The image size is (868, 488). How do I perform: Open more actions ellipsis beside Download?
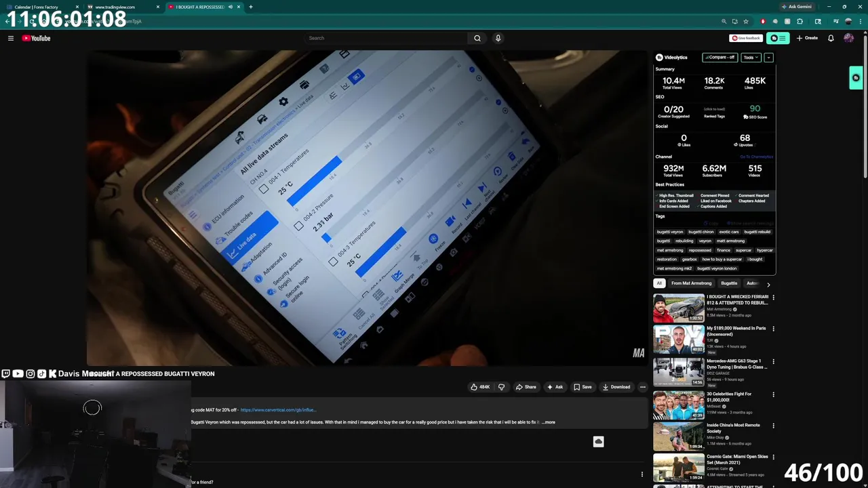(x=643, y=387)
